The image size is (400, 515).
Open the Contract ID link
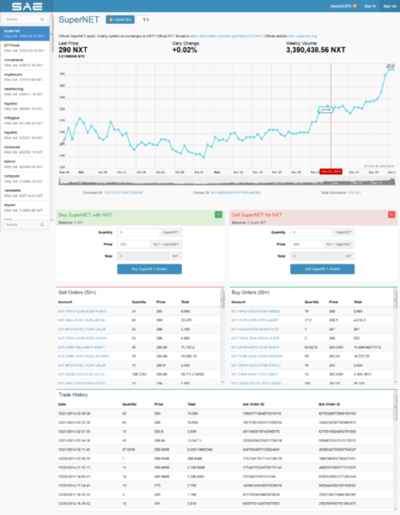point(124,193)
